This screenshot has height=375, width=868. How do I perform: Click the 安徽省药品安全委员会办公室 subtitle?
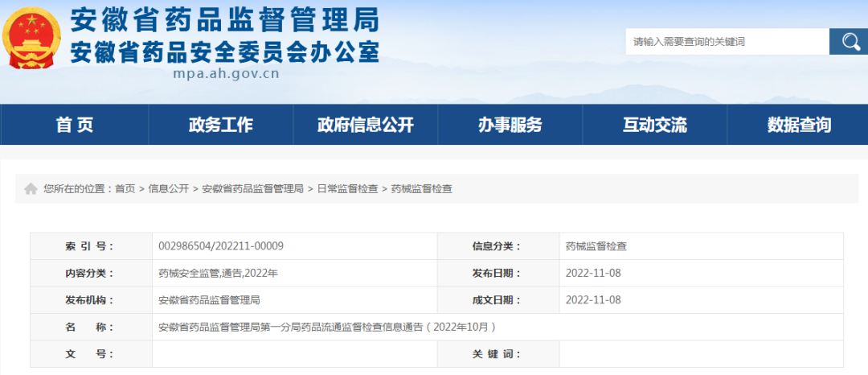[x=225, y=52]
